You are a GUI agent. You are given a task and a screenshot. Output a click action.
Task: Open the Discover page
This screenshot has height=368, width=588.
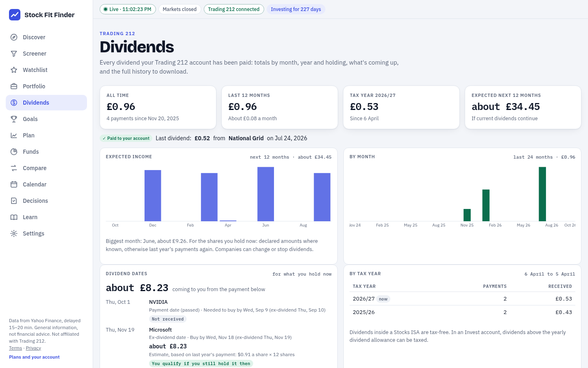pyautogui.click(x=46, y=37)
